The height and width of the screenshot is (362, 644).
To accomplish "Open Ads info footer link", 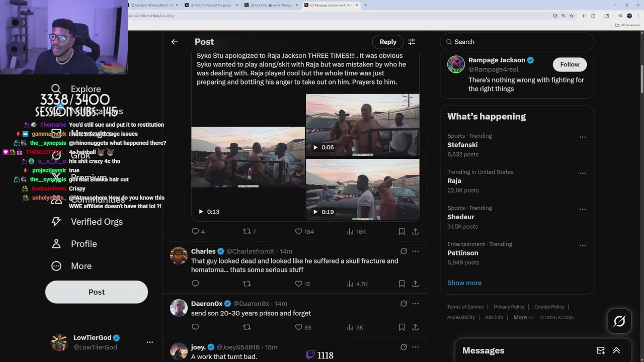I will coord(494,317).
